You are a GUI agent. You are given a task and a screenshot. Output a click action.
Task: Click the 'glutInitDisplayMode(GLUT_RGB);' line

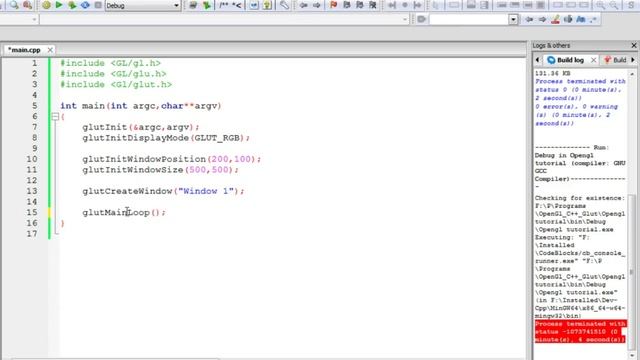(166, 138)
